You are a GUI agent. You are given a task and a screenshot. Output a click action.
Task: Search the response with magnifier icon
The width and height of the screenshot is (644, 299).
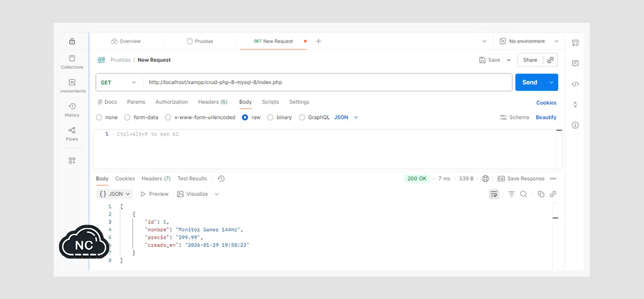click(523, 194)
